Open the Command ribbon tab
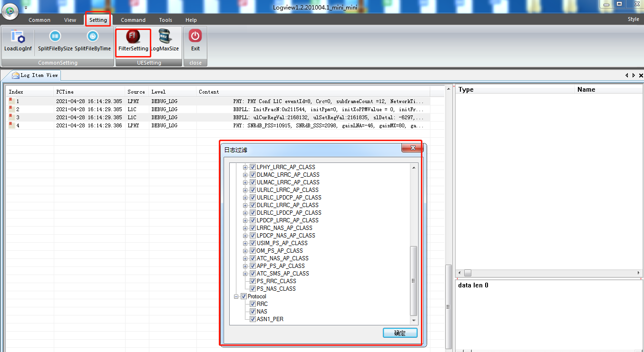The image size is (644, 352). [133, 20]
